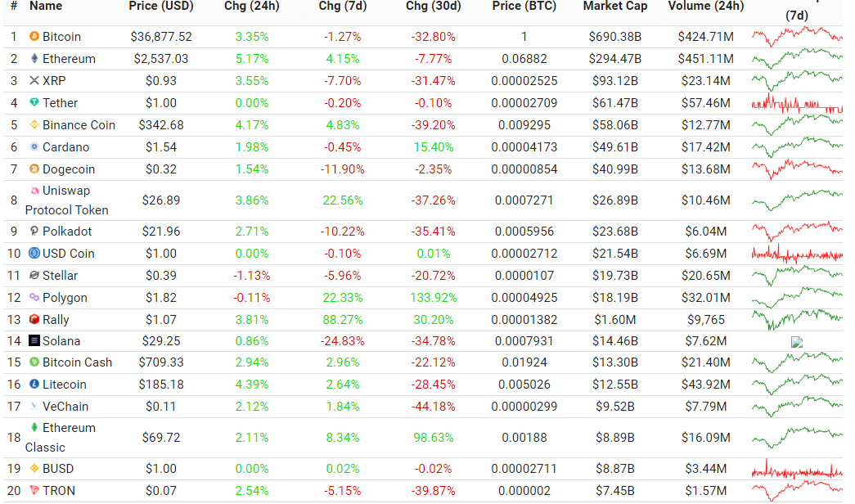Open the Polkadot name link
This screenshot has height=504, width=855.
coord(67,232)
